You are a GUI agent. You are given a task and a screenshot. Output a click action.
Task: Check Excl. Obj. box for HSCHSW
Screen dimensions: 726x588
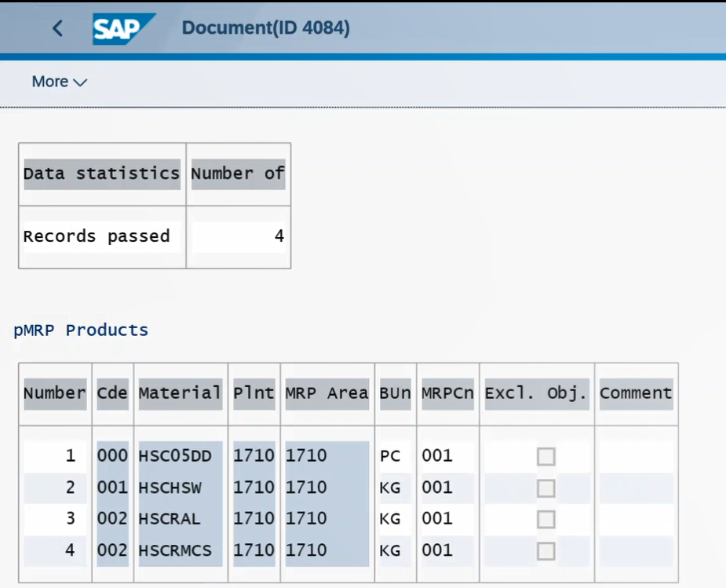click(x=546, y=488)
